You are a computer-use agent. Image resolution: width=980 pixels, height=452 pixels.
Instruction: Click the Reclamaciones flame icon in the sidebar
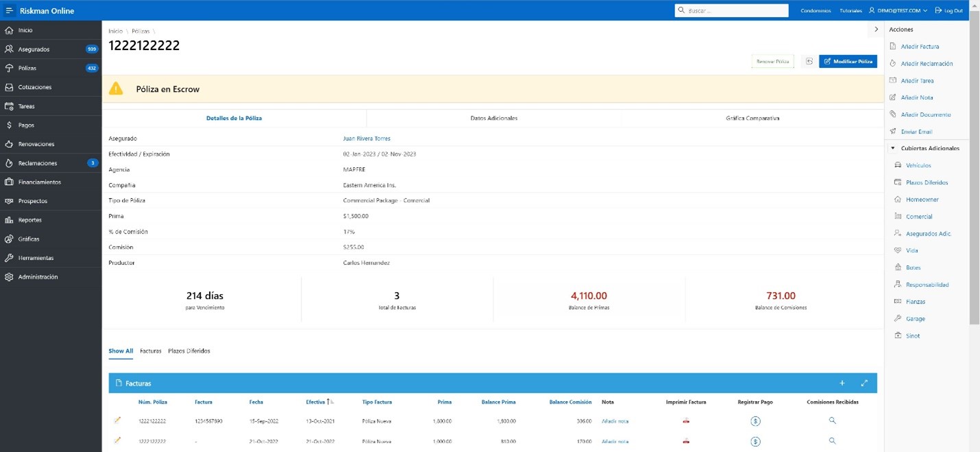tap(9, 163)
